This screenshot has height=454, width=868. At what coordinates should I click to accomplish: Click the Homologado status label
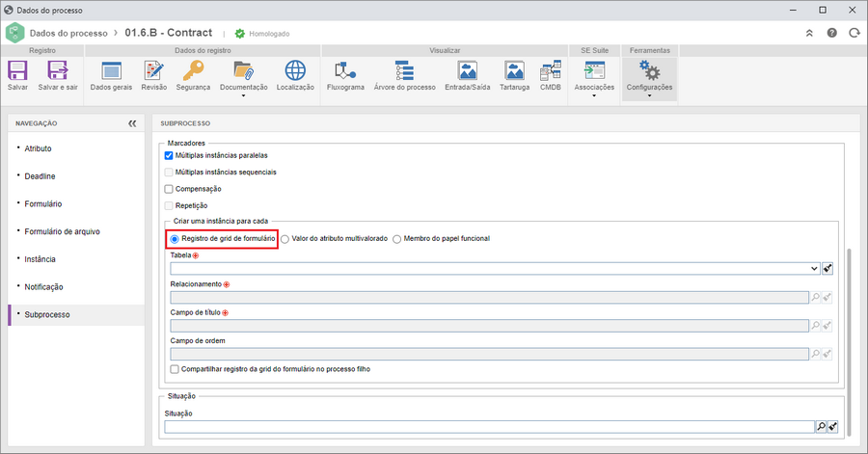269,34
